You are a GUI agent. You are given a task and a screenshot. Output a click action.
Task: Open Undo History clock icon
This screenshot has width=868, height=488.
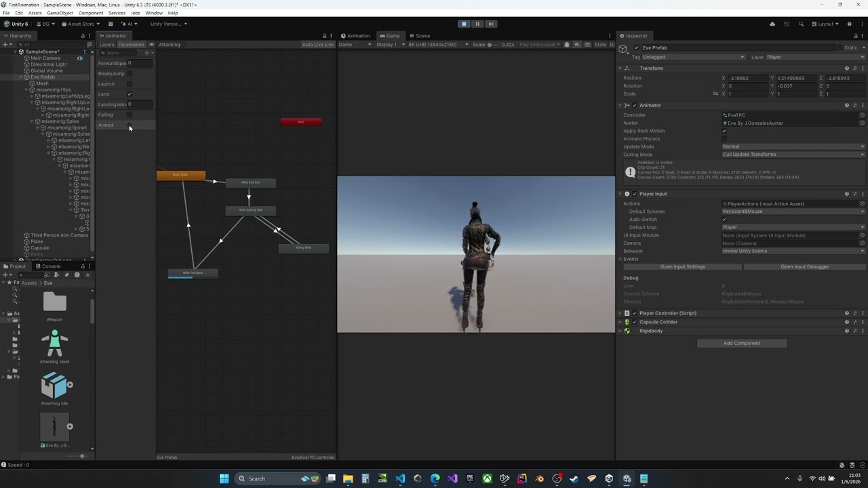click(x=787, y=24)
